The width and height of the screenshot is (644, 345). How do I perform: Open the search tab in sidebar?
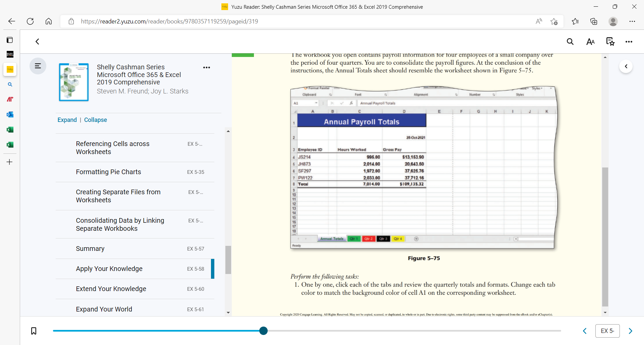(x=10, y=84)
